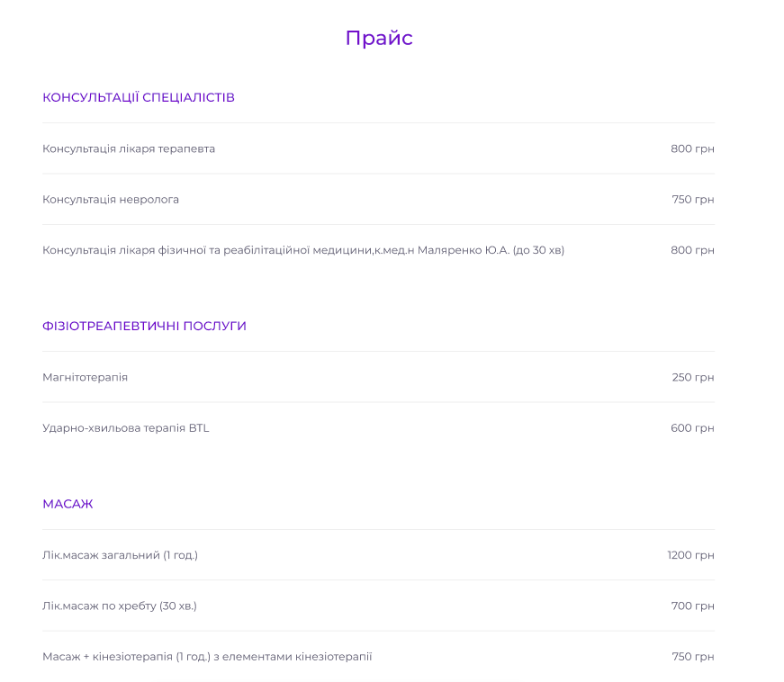784x682 pixels.
Task: Click the 700 грн price for хребту massage
Action: 692,606
